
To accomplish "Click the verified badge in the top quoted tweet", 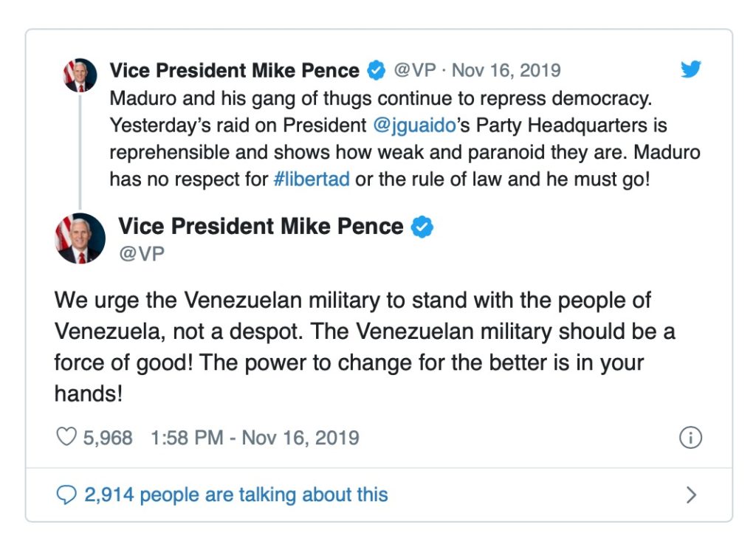I will pos(377,71).
